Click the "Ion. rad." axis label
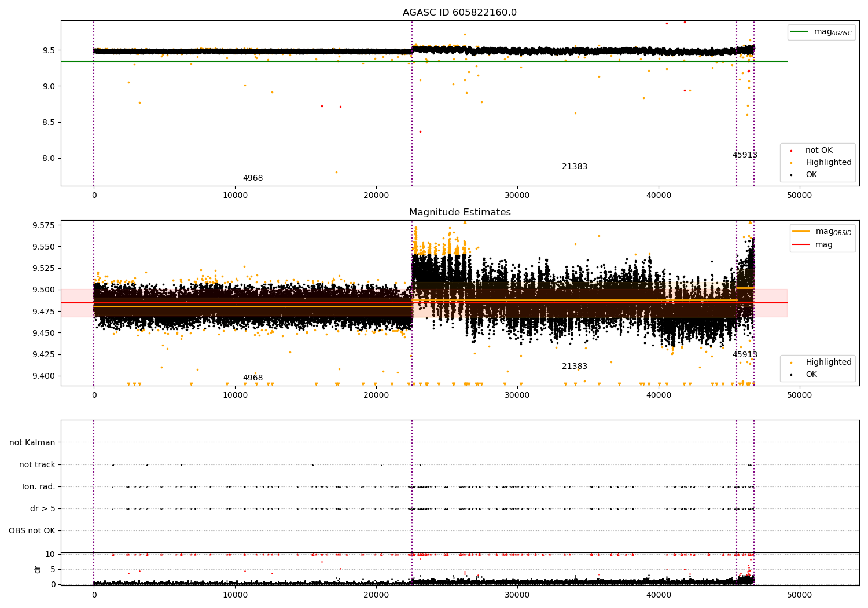868x608 pixels. click(39, 486)
